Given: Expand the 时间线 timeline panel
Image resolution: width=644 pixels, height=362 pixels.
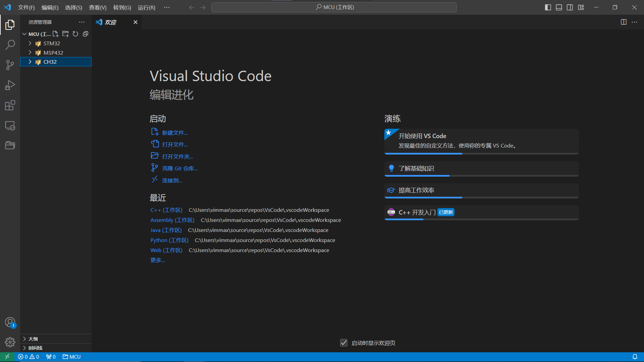Looking at the screenshot, I should tap(56, 348).
